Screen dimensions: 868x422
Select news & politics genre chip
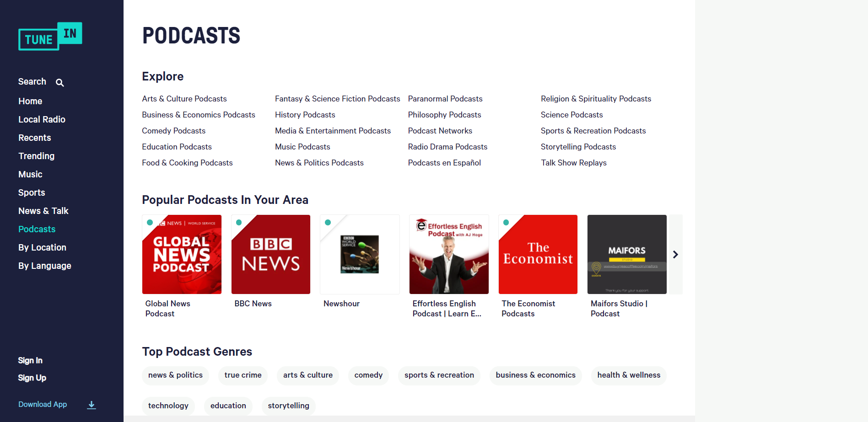(x=175, y=375)
